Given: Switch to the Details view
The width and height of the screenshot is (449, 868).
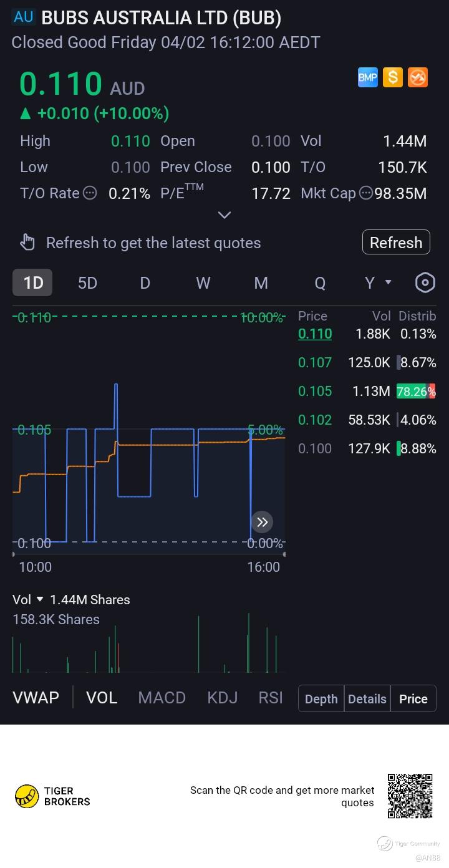Looking at the screenshot, I should (367, 699).
